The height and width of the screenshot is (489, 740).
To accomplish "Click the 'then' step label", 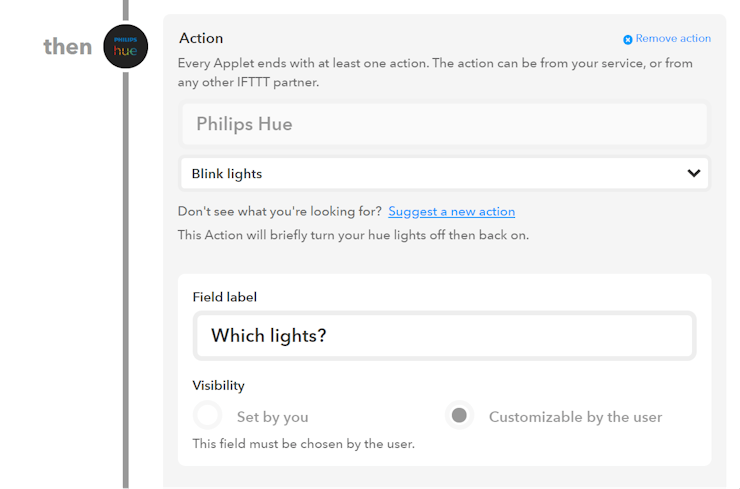I will 68,46.
